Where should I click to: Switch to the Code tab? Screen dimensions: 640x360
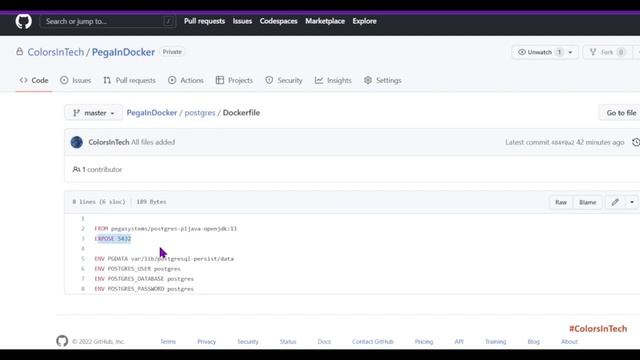coord(34,80)
